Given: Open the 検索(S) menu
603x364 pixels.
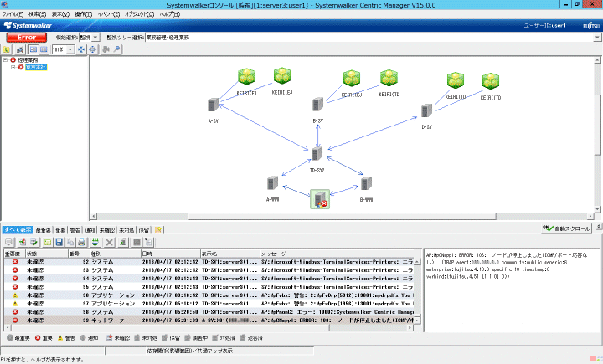Looking at the screenshot, I should 38,14.
